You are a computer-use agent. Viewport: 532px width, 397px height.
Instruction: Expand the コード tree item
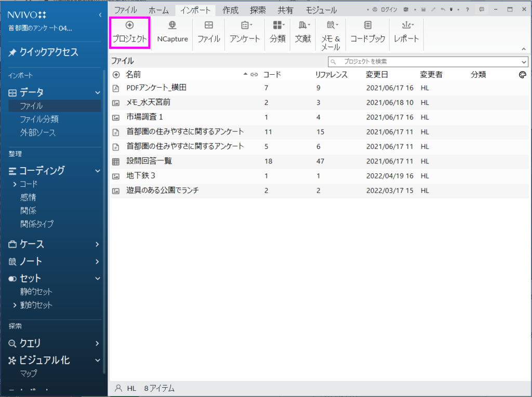pyautogui.click(x=15, y=184)
